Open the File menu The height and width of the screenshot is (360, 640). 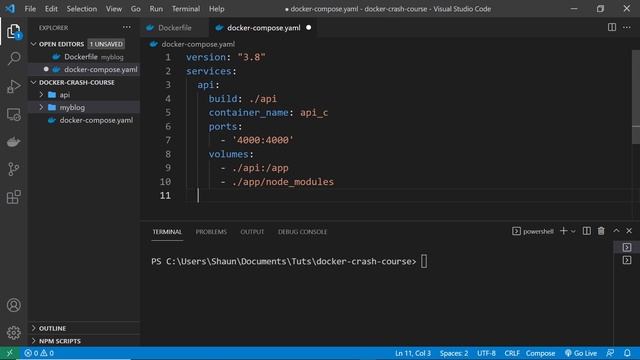coord(30,9)
